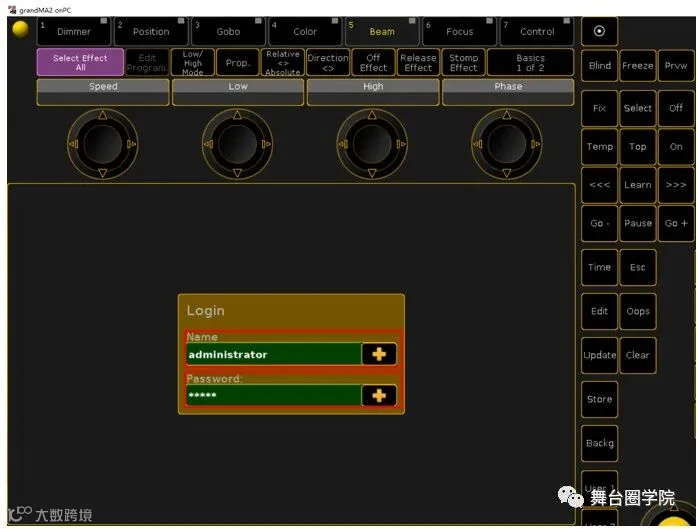The image size is (698, 529).
Task: Click the administrator Name input field
Action: (x=274, y=354)
